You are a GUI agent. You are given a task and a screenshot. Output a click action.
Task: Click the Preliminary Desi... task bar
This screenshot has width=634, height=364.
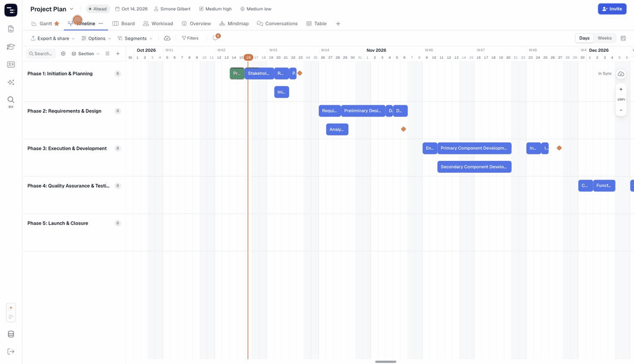coord(363,111)
